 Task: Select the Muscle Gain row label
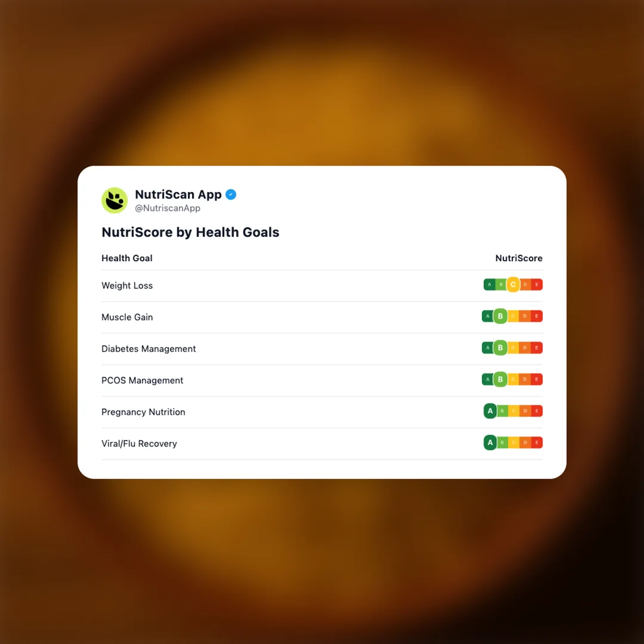coord(127,317)
